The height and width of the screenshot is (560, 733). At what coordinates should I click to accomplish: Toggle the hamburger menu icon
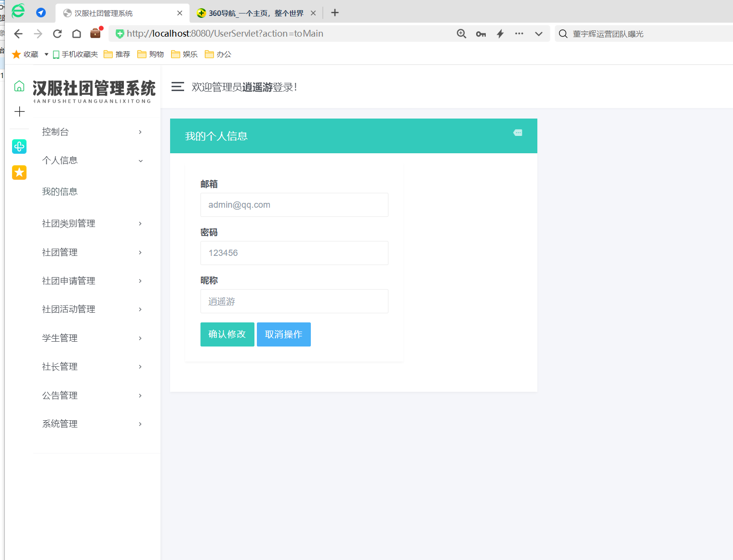click(178, 87)
